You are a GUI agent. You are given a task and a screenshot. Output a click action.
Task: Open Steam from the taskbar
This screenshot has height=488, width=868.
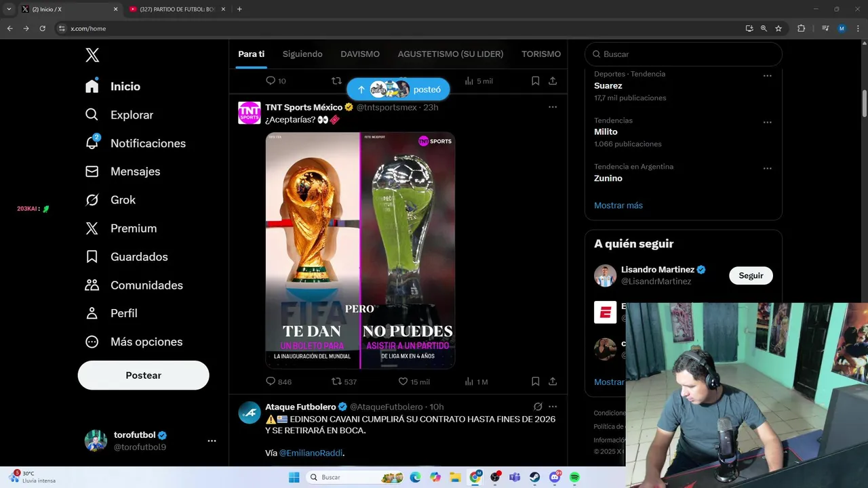535,478
